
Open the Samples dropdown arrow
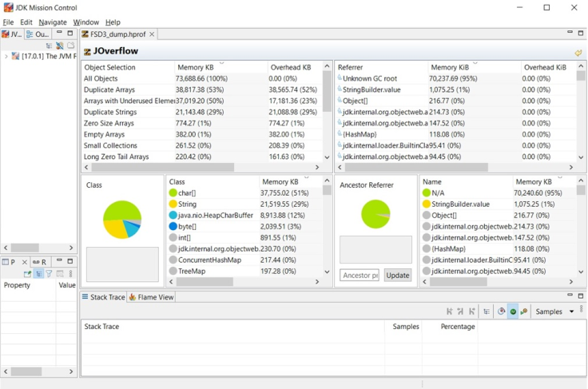coord(571,312)
